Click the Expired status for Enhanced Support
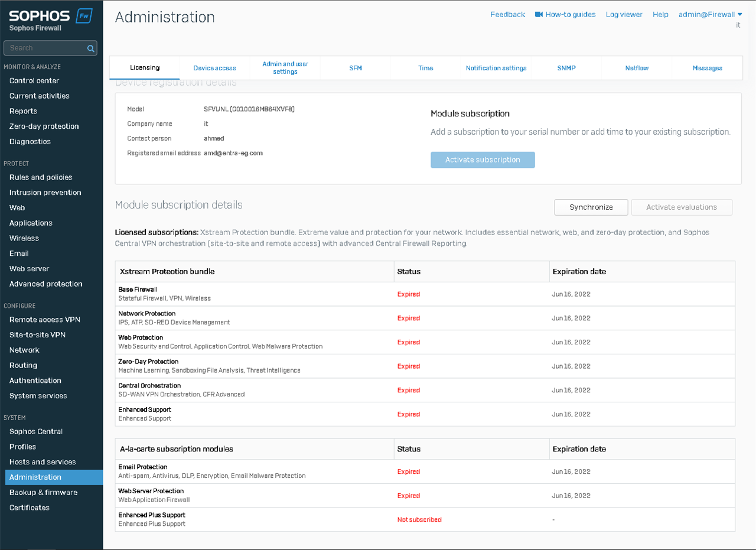 click(x=409, y=415)
